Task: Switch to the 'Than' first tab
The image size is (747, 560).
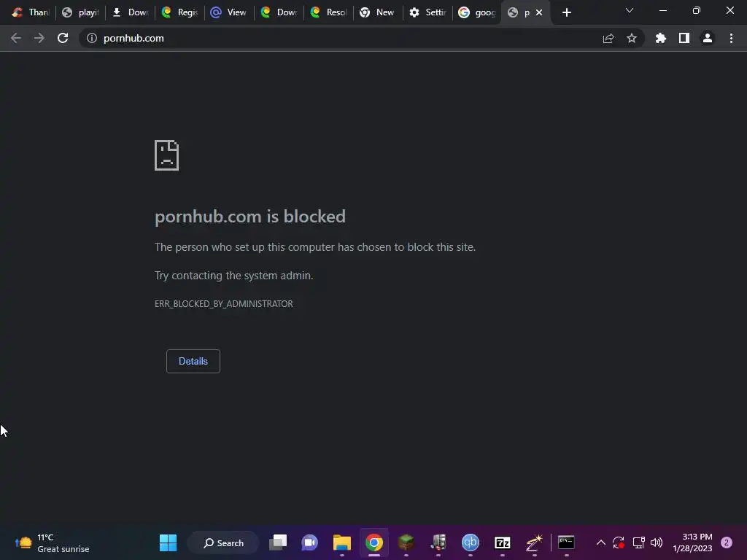Action: pyautogui.click(x=31, y=12)
